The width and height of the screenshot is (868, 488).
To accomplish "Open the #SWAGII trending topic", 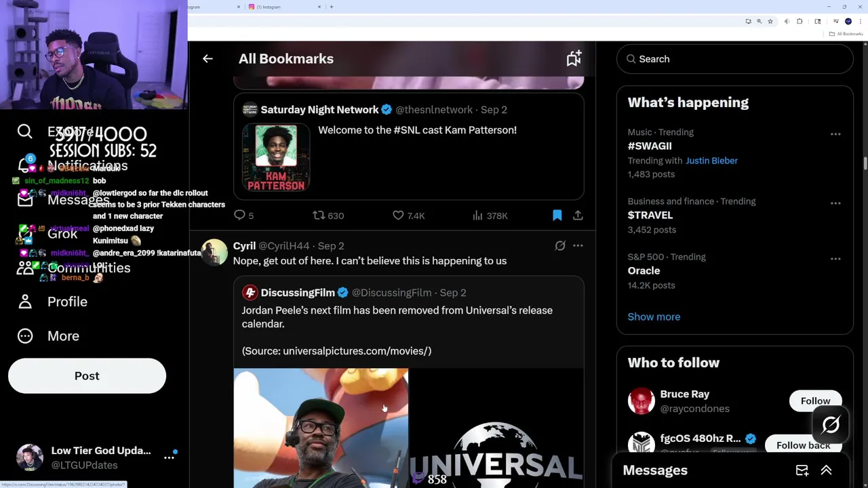I will [x=650, y=146].
